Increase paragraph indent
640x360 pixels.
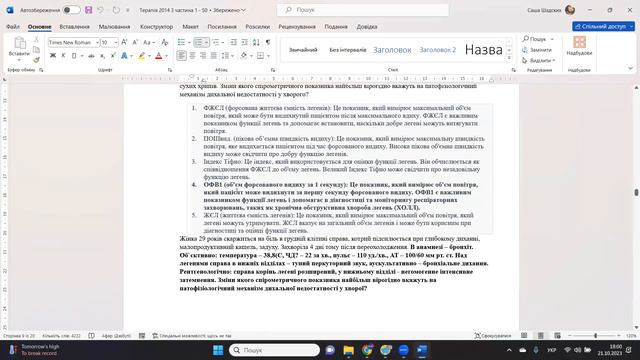tap(244, 42)
